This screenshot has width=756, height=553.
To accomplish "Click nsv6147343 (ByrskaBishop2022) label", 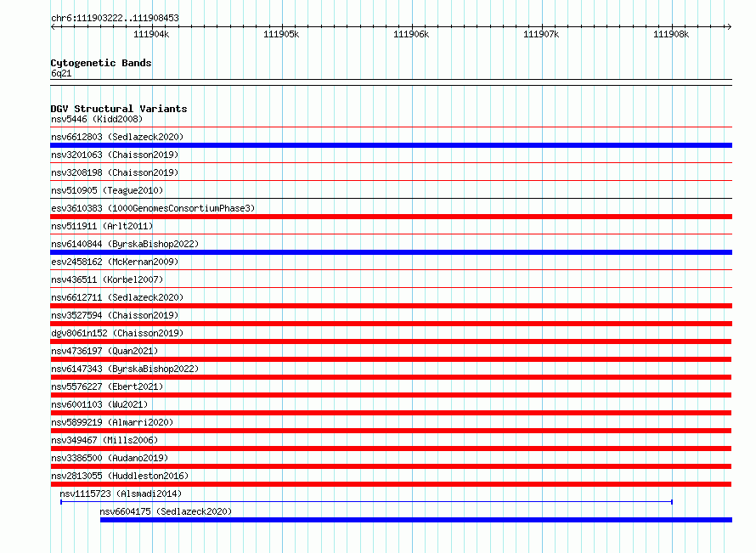I will pos(125,369).
